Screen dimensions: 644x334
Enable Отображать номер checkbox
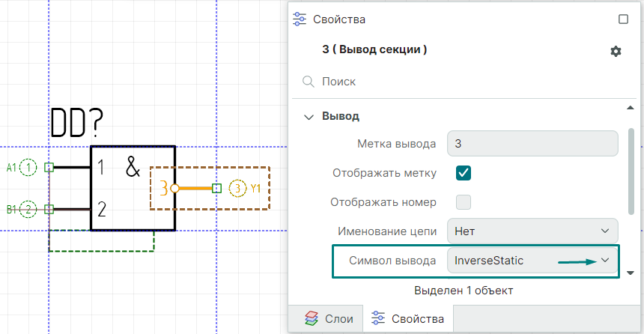tap(463, 201)
